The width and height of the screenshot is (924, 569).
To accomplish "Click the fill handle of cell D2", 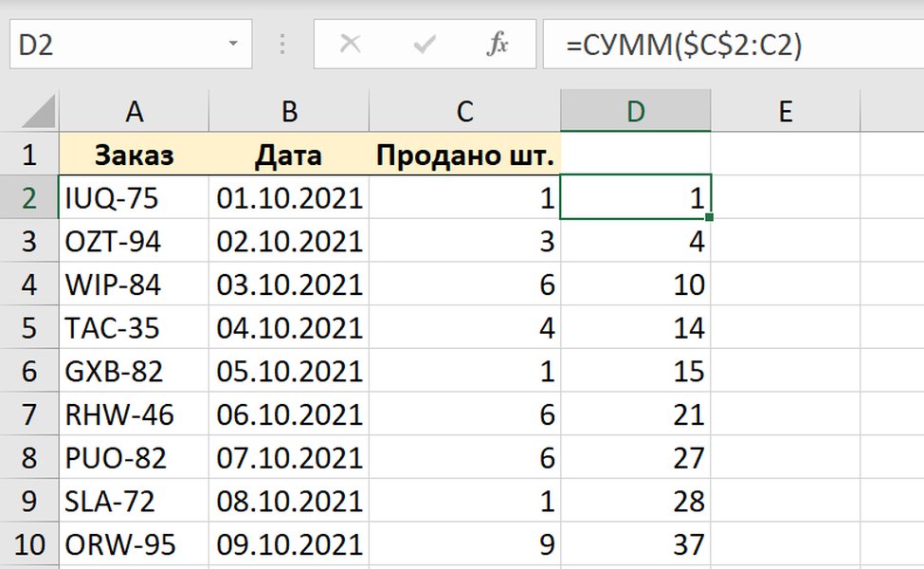I will 710,217.
